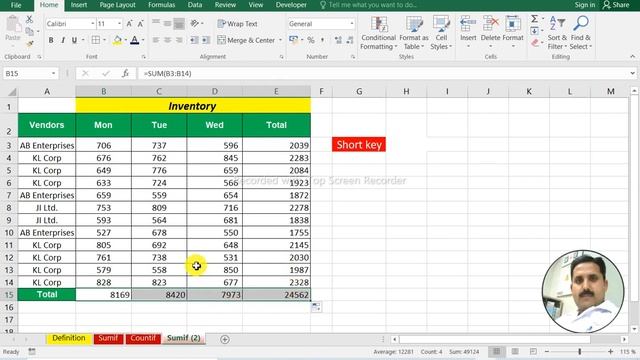Open the File tab
This screenshot has width=640, height=360.
(x=16, y=5)
